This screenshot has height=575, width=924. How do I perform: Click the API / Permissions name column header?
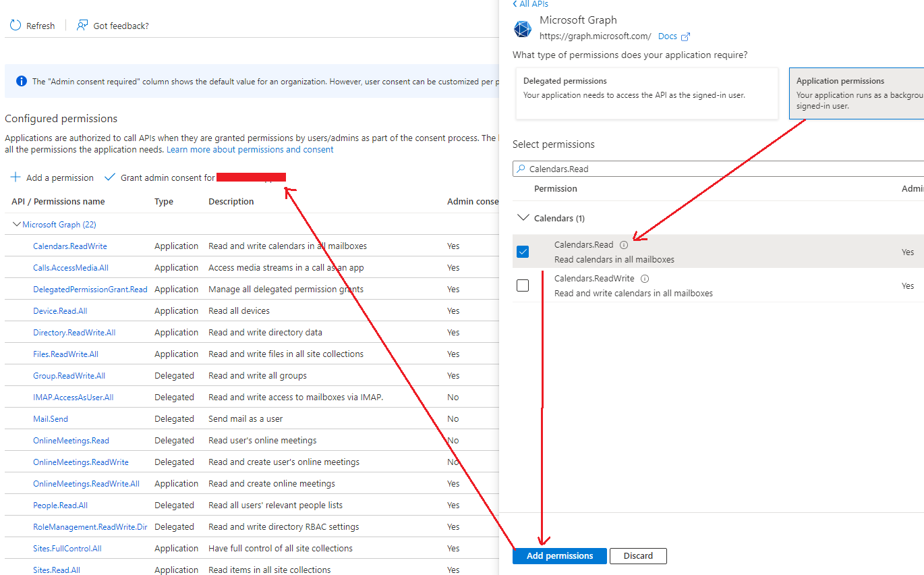58,202
